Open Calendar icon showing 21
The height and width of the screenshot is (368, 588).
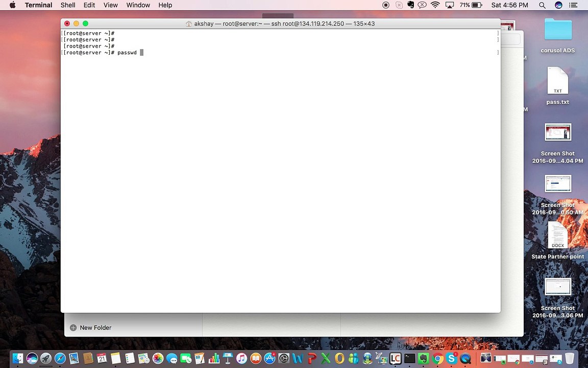coord(102,358)
